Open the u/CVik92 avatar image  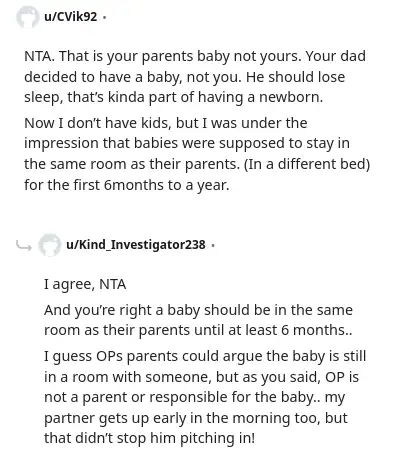[27, 17]
